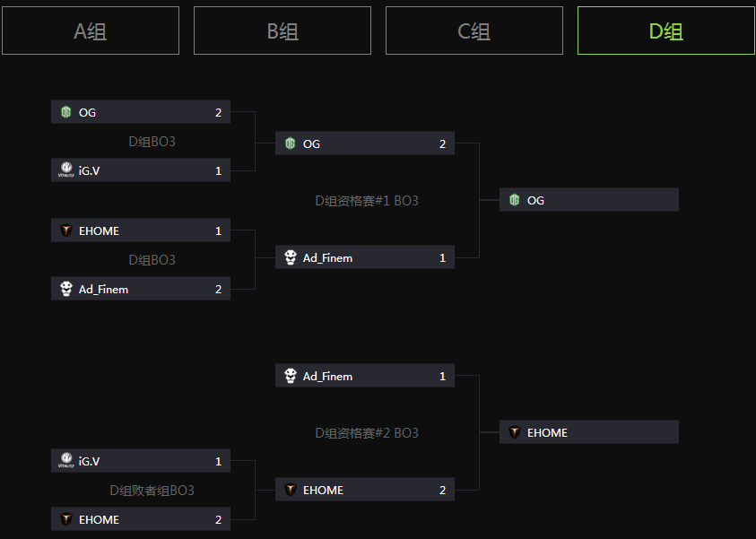The width and height of the screenshot is (756, 539).
Task: Open the C组 group tab
Action: [474, 30]
